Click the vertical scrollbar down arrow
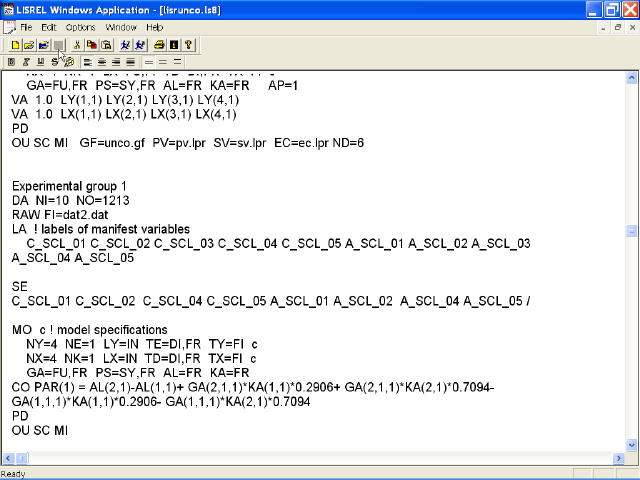The width and height of the screenshot is (640, 480). tap(631, 446)
